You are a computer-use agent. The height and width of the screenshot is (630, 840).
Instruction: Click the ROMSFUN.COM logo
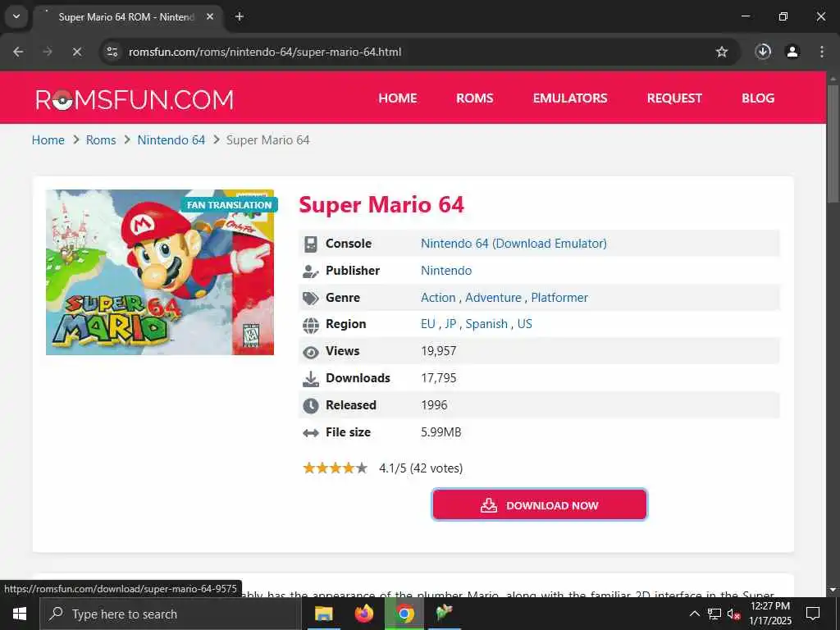click(135, 99)
